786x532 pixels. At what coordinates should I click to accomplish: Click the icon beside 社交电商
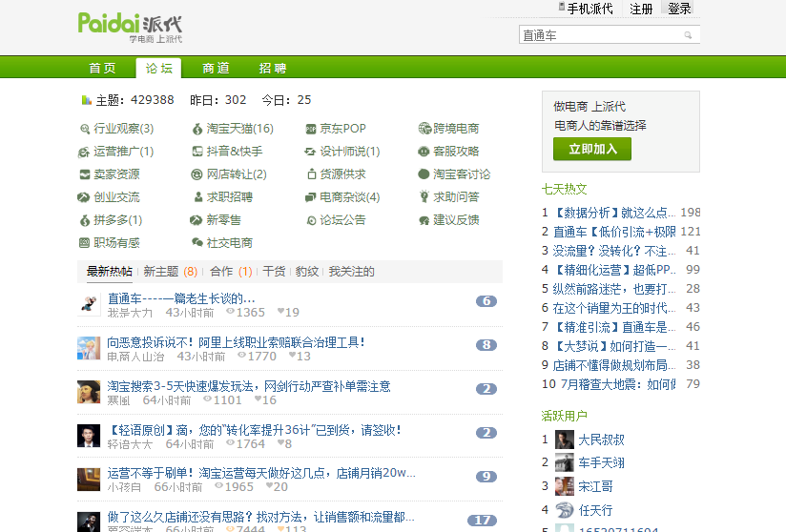pyautogui.click(x=197, y=243)
